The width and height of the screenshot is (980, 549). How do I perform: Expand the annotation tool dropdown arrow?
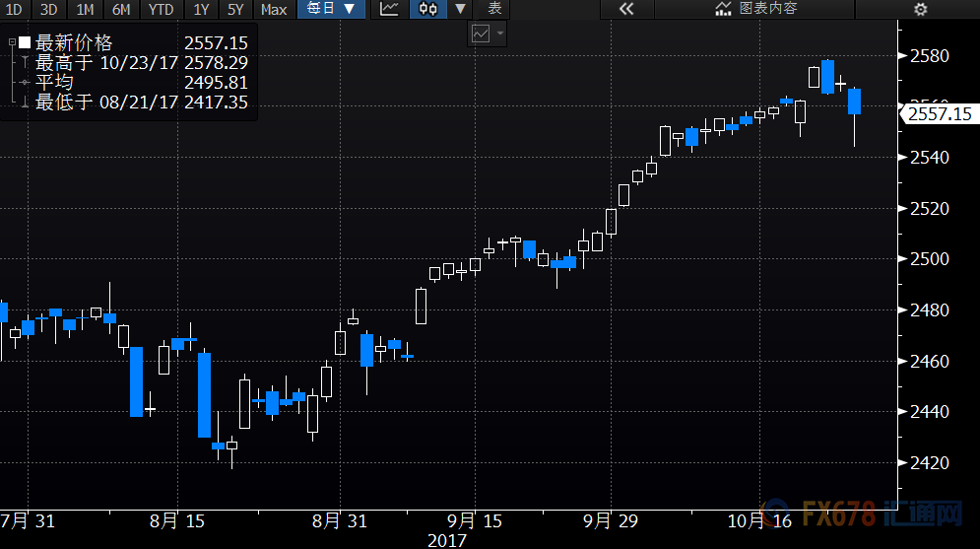[x=500, y=34]
